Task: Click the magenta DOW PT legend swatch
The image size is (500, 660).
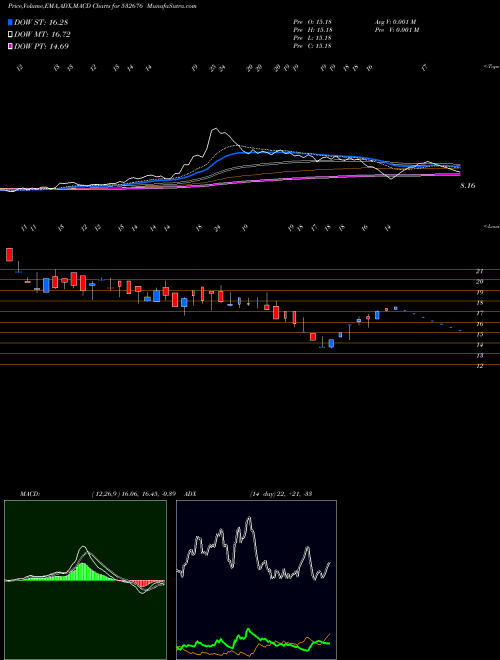Action: click(x=11, y=47)
